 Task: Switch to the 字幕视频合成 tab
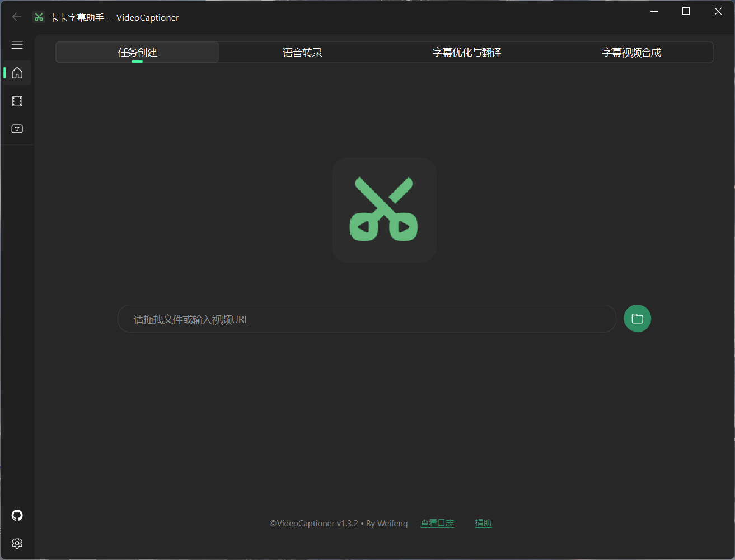click(631, 52)
